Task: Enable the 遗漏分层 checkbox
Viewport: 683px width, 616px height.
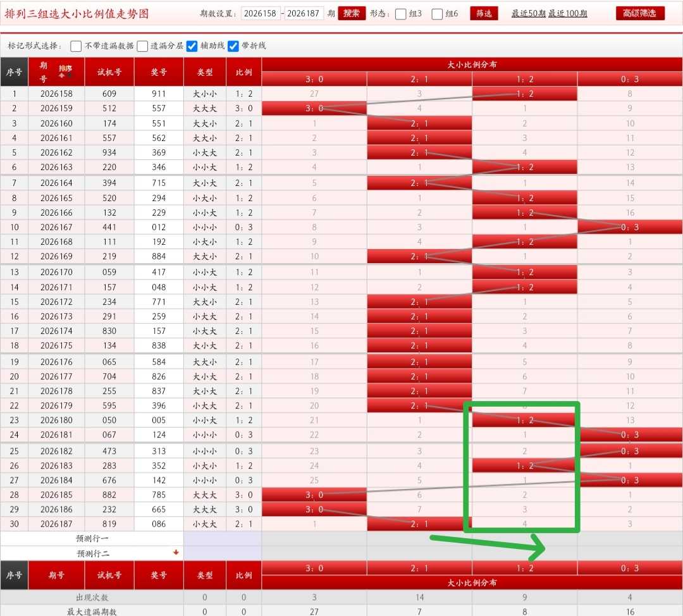Action: coord(142,46)
